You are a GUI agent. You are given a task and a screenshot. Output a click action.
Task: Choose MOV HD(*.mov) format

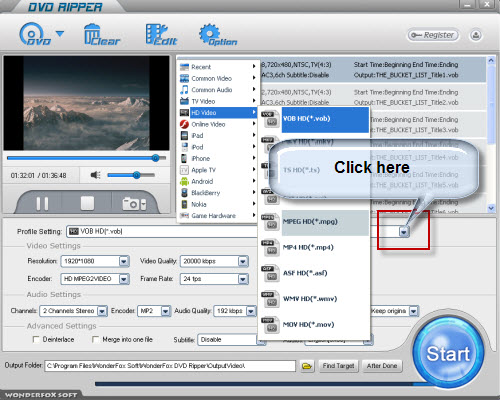click(325, 325)
